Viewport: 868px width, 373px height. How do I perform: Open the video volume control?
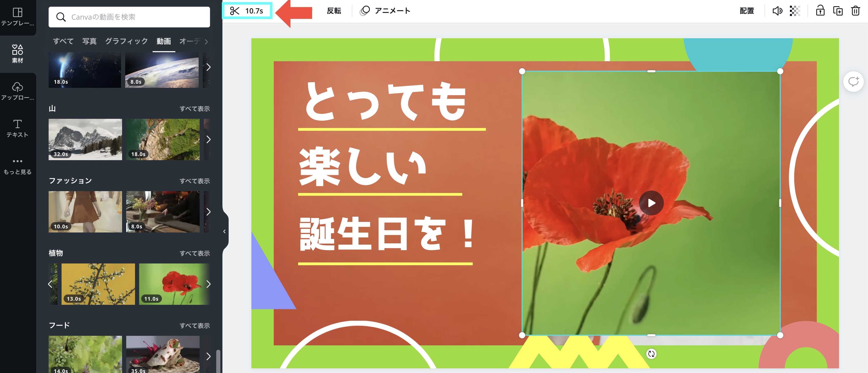pos(777,11)
